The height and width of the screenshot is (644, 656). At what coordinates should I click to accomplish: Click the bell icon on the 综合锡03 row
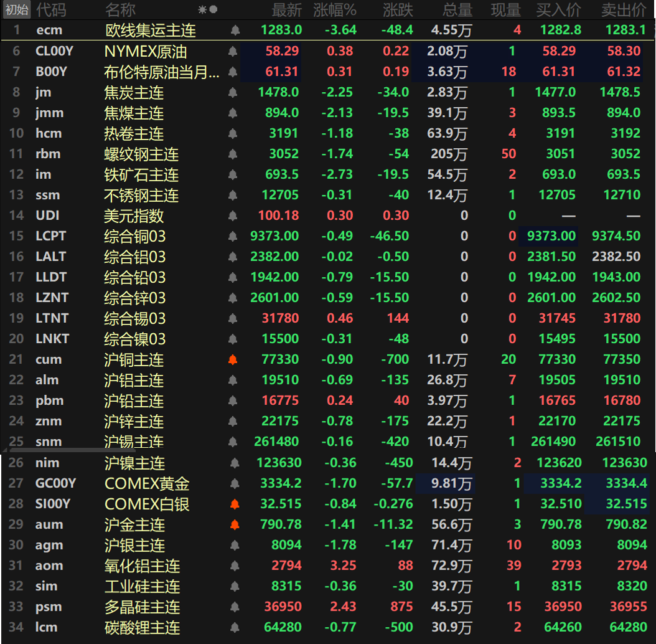point(233,318)
